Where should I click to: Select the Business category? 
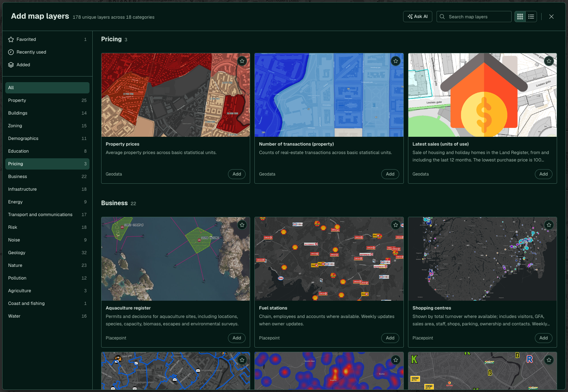47,177
